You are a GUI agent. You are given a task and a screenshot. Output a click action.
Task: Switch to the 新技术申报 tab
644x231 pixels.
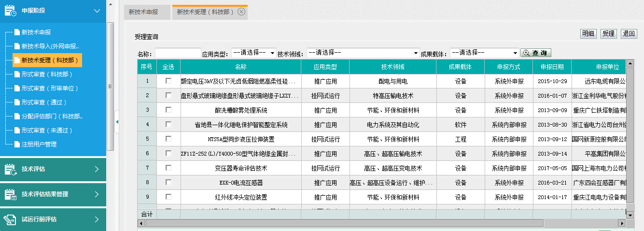tap(143, 12)
